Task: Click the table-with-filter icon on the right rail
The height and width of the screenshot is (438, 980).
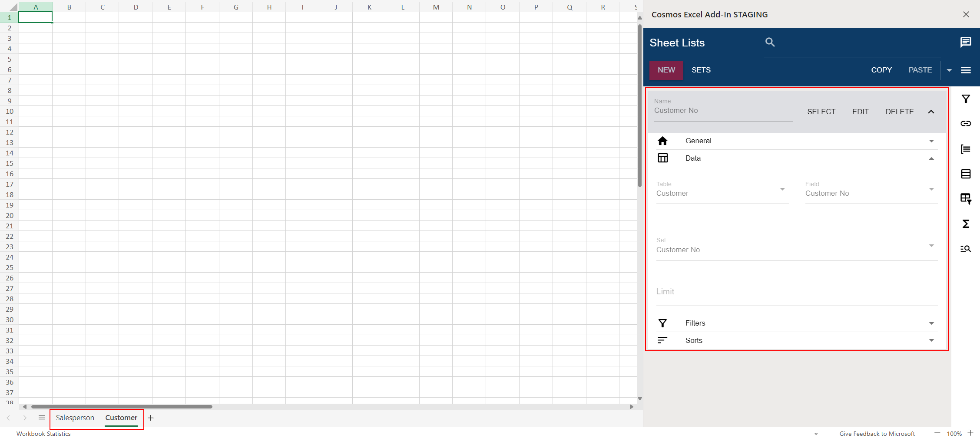Action: pyautogui.click(x=966, y=199)
